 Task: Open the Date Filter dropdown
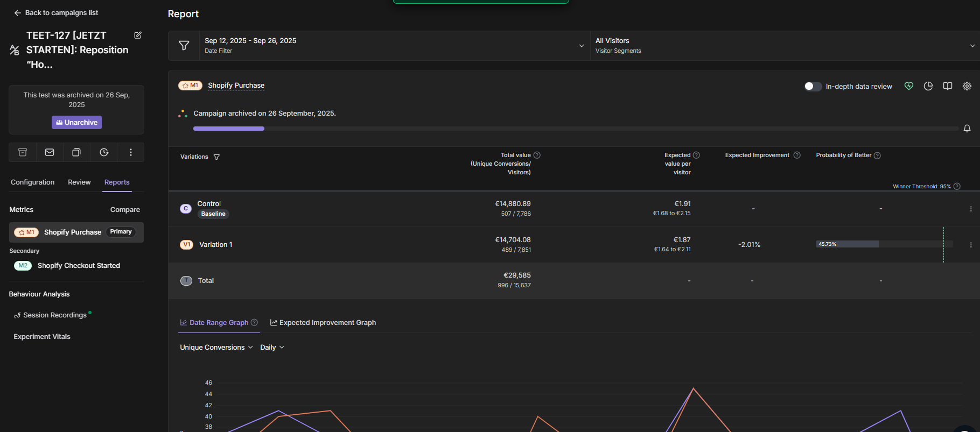pyautogui.click(x=395, y=46)
